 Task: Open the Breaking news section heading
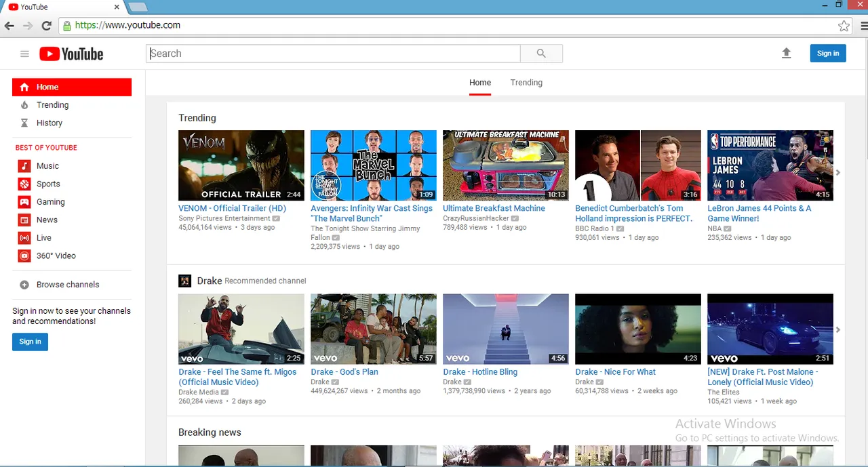(210, 432)
